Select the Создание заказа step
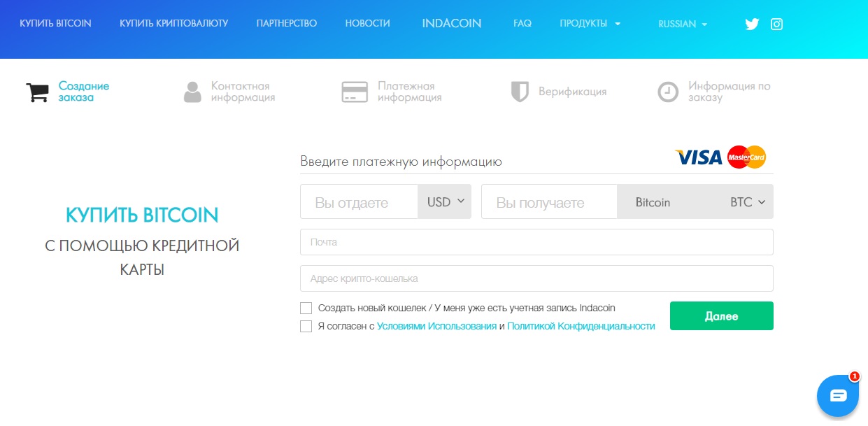 (84, 92)
